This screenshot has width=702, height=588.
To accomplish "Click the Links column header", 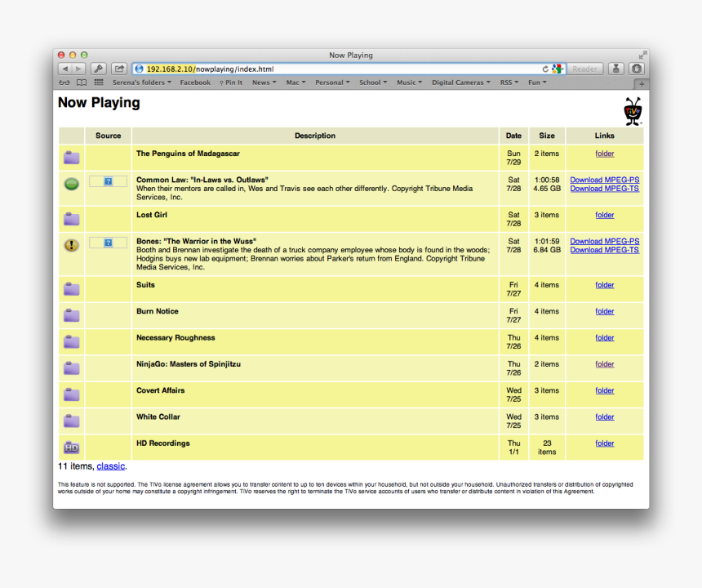I will [x=604, y=136].
